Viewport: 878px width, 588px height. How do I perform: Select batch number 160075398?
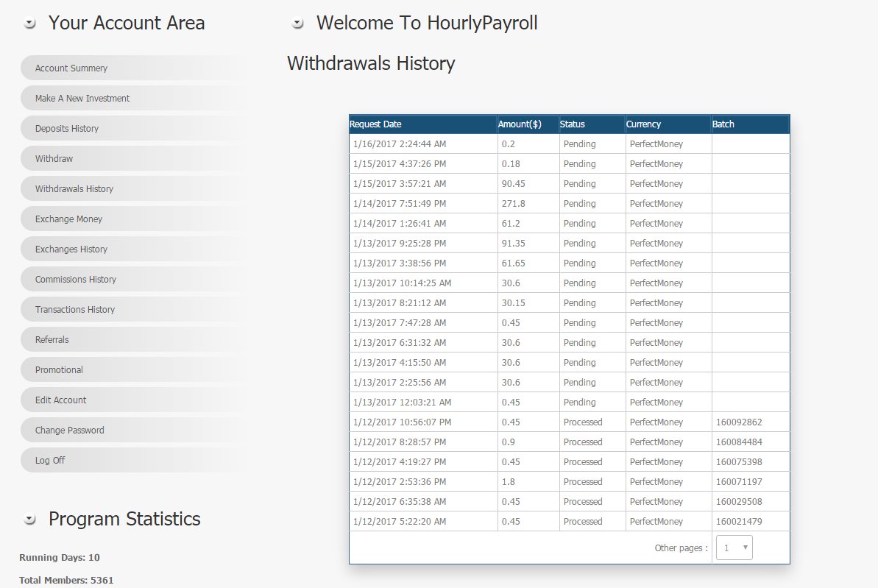click(x=739, y=462)
